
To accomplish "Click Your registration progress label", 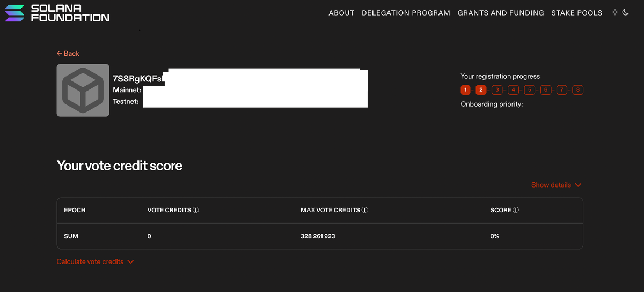I will click(500, 77).
